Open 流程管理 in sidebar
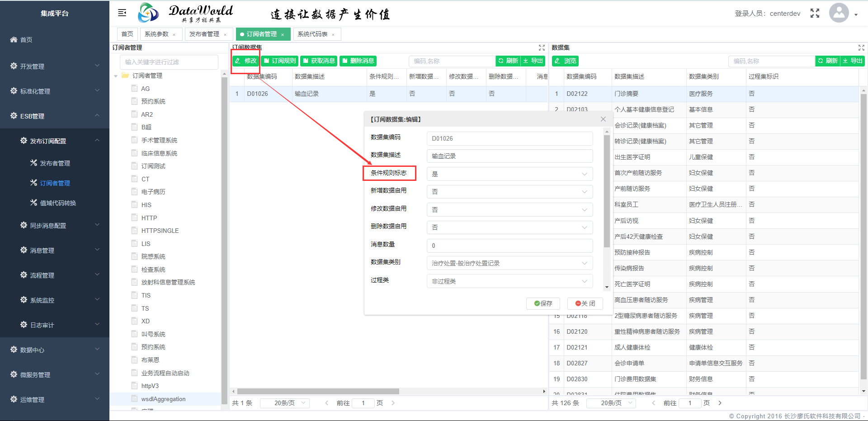The height and width of the screenshot is (421, 868). click(x=54, y=275)
